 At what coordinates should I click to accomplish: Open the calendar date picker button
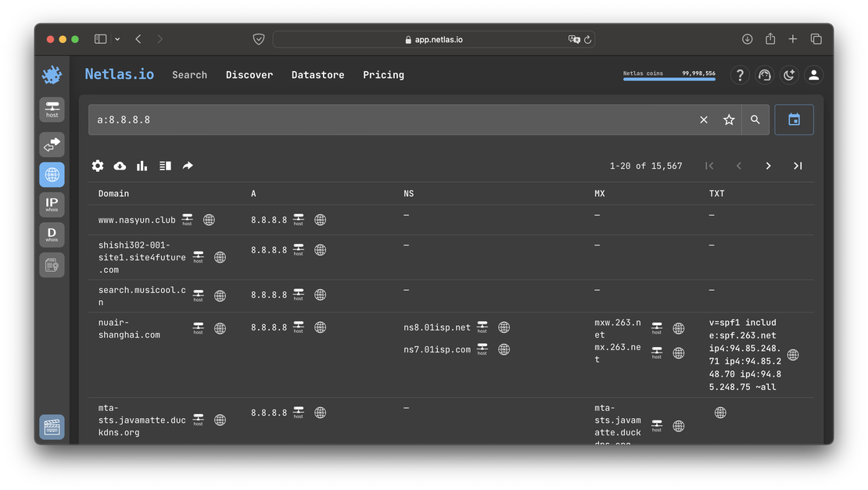point(794,120)
